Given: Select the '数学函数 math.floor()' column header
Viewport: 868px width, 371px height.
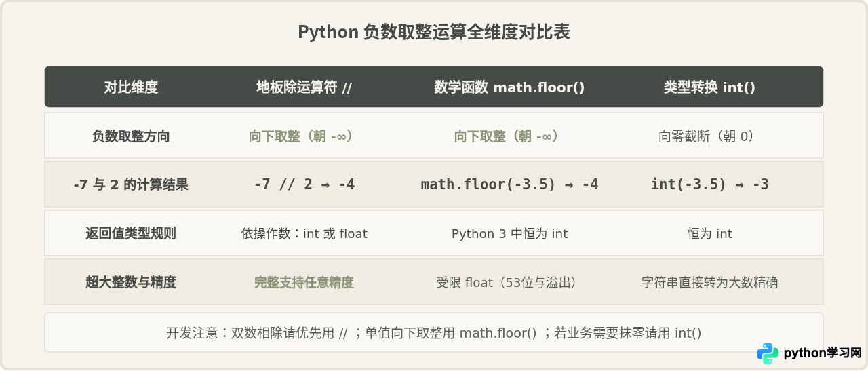Looking at the screenshot, I should tap(509, 87).
